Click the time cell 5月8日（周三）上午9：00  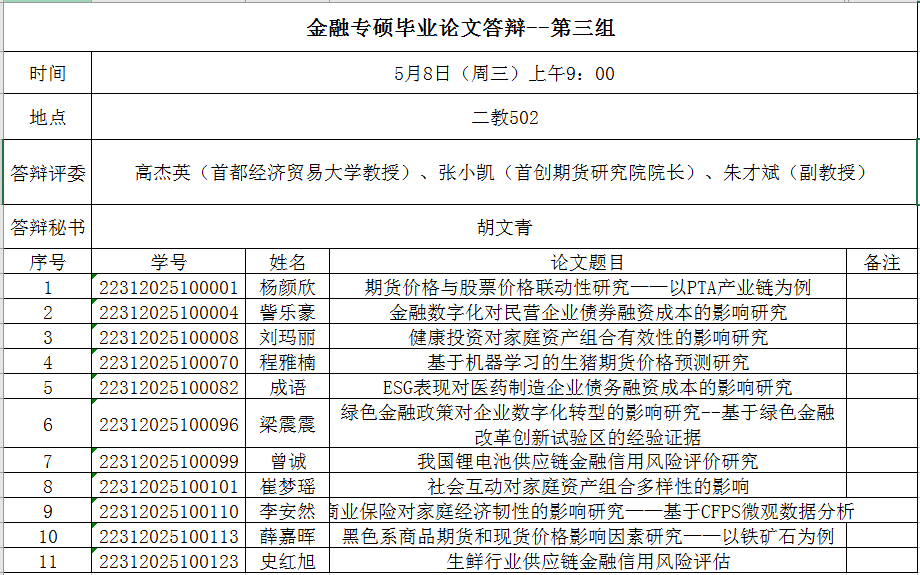tap(504, 74)
